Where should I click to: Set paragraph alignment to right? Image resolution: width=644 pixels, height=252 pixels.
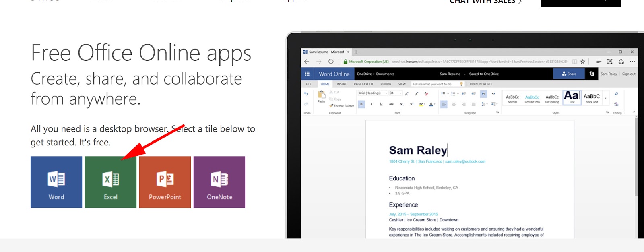(x=464, y=104)
